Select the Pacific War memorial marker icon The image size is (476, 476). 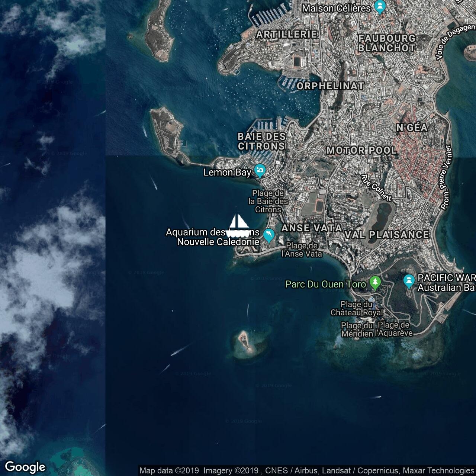(409, 281)
